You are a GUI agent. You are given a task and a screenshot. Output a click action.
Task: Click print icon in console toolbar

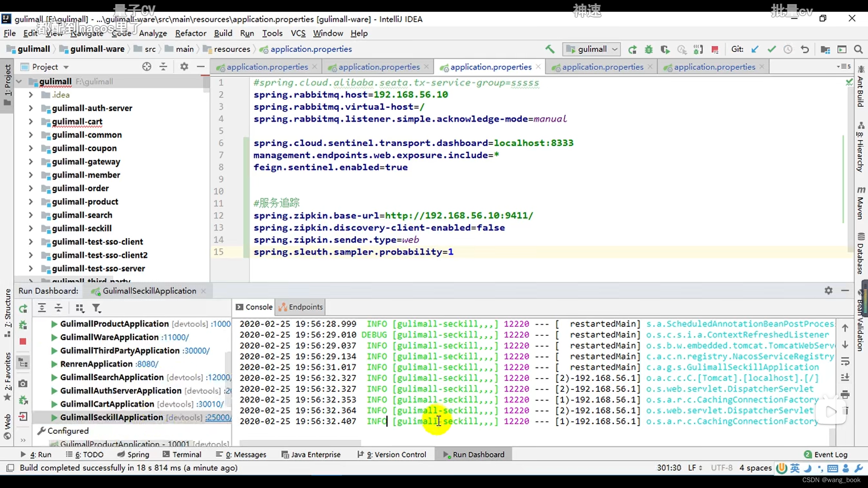pyautogui.click(x=845, y=394)
